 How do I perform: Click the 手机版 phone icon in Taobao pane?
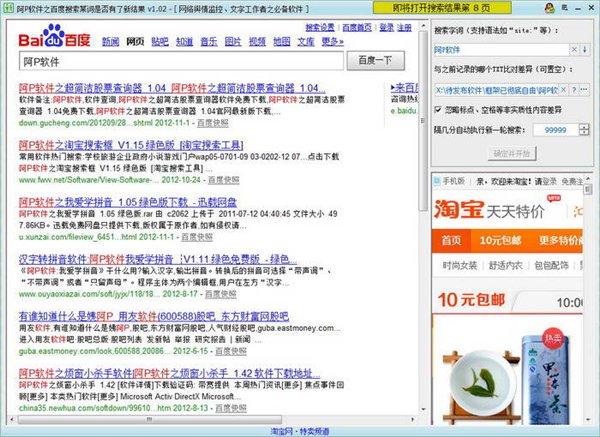click(437, 181)
